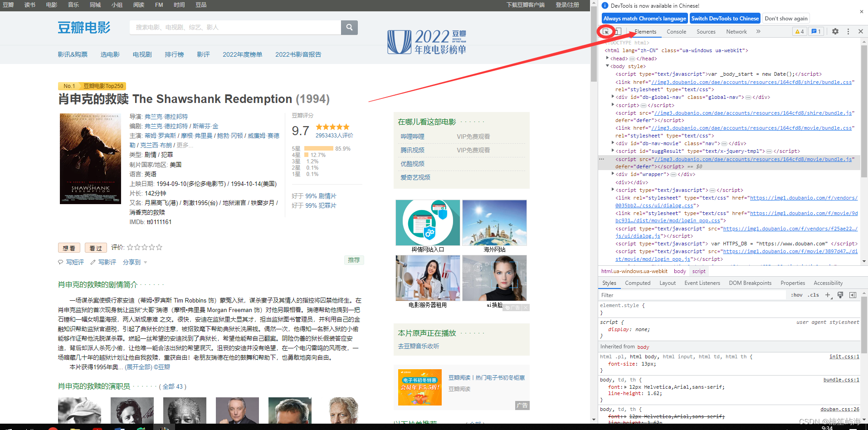Switch to the Console tab

(676, 32)
